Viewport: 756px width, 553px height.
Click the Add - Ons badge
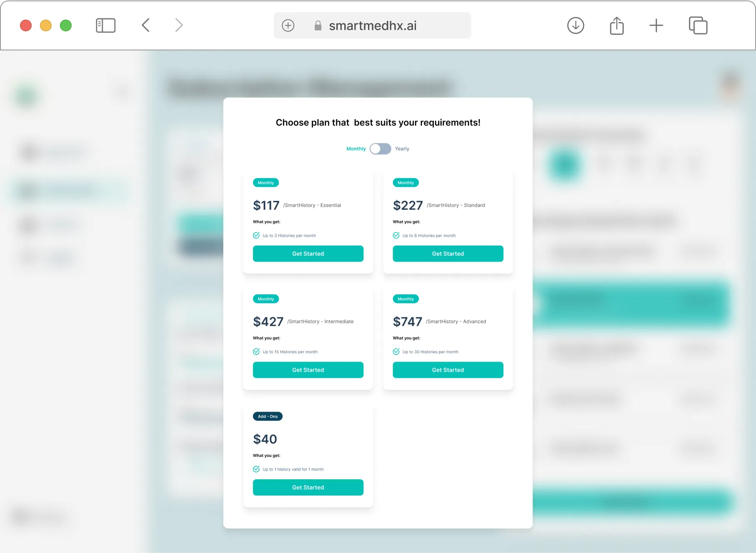pos(268,416)
